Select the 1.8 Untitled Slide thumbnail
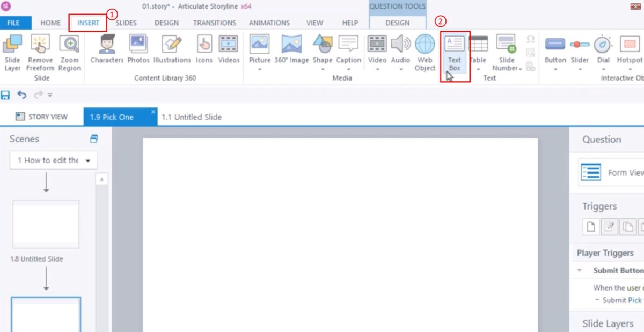644x332 pixels. tap(46, 225)
